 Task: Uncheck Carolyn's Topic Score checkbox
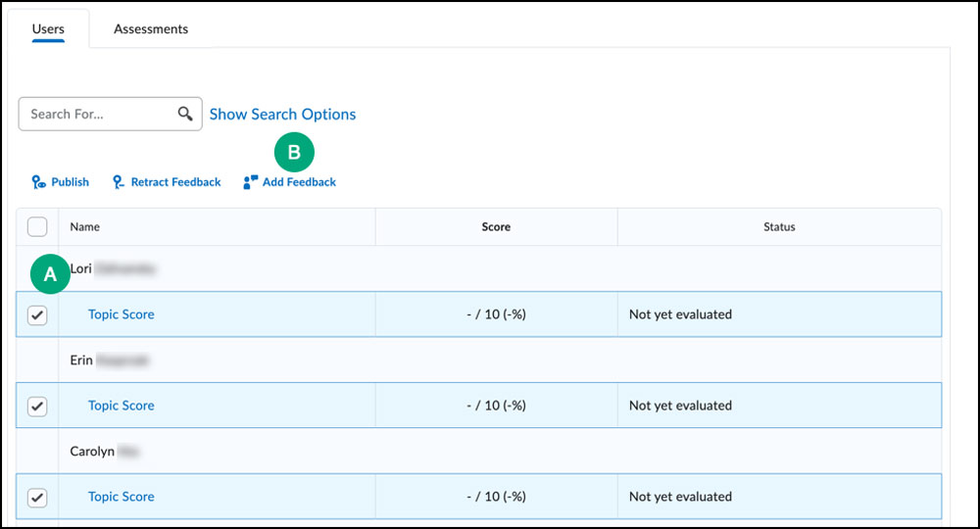tap(37, 497)
